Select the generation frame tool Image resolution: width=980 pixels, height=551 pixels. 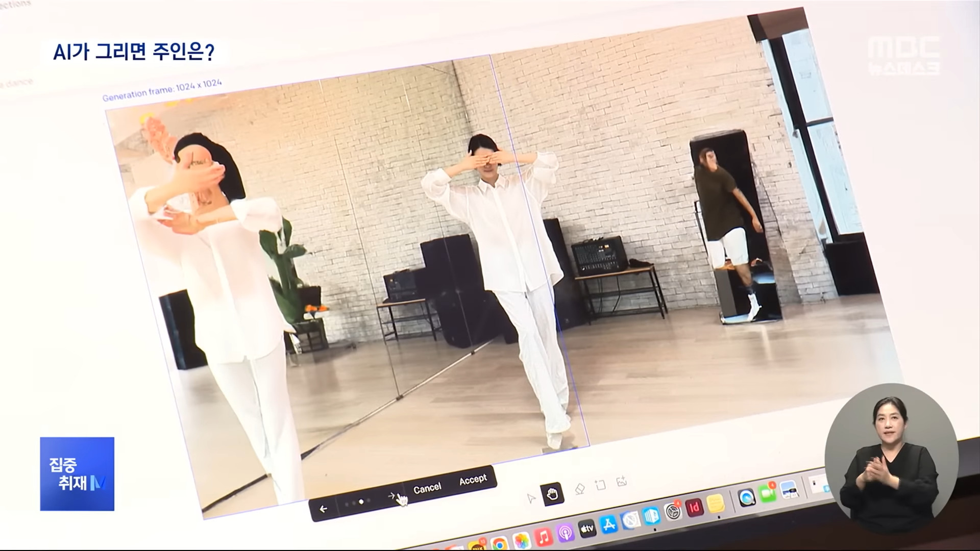coord(601,485)
